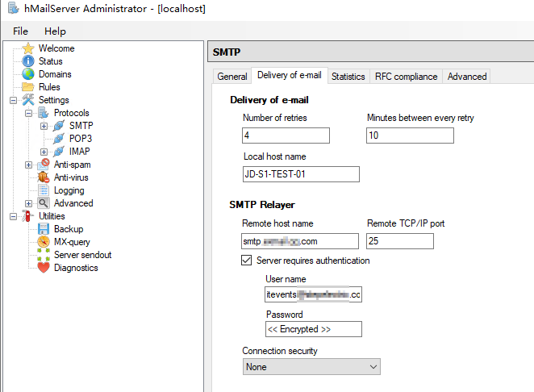534x392 pixels.
Task: Click the Rules folder icon
Action: (x=28, y=87)
